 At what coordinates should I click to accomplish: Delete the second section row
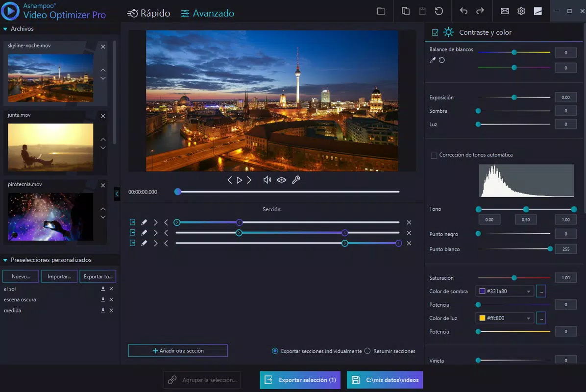point(409,233)
